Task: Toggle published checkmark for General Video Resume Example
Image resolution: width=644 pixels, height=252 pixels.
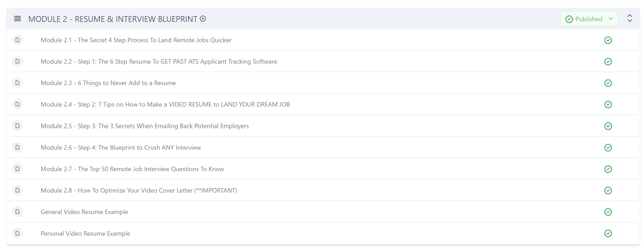Action: tap(608, 212)
